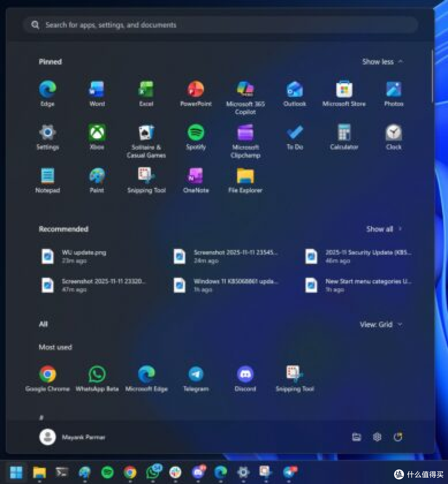Open Notepad from pinned apps
This screenshot has width=448, height=484.
click(48, 180)
